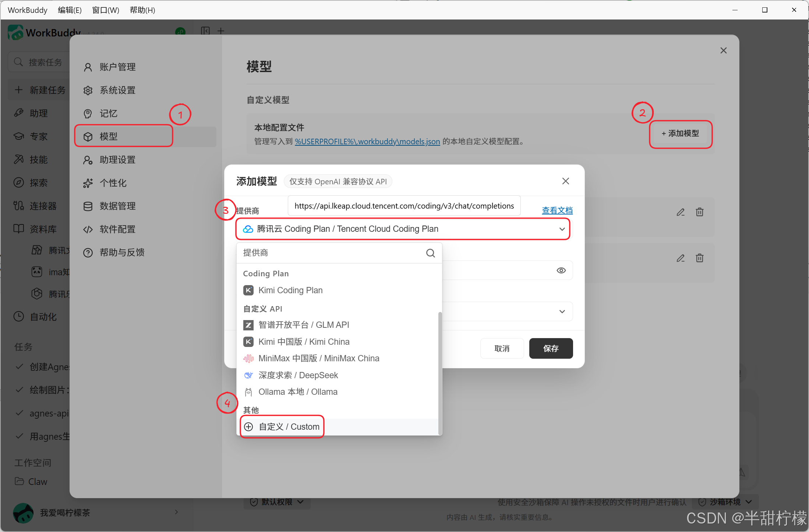This screenshot has height=532, width=809.
Task: Open the 窗口(W) menu
Action: pyautogui.click(x=106, y=10)
